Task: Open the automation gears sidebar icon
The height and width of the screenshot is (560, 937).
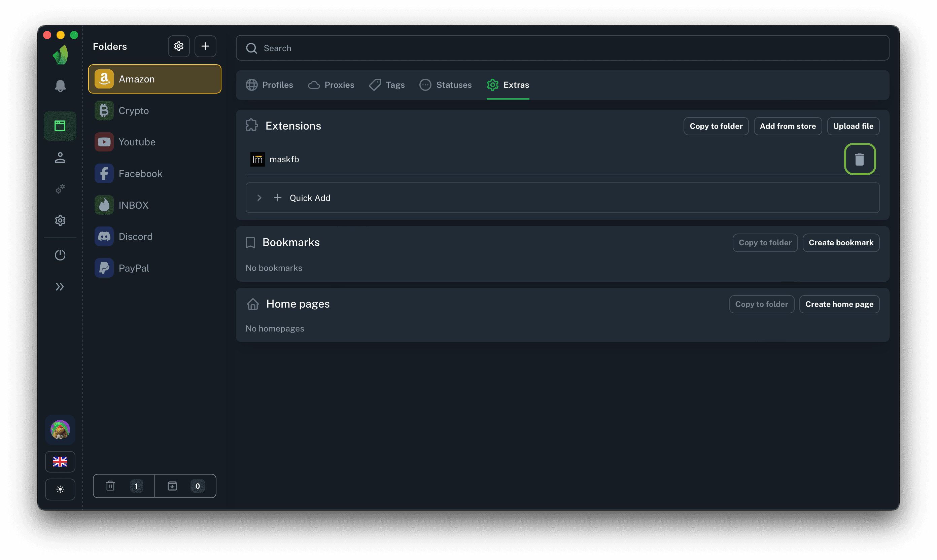Action: click(x=60, y=189)
